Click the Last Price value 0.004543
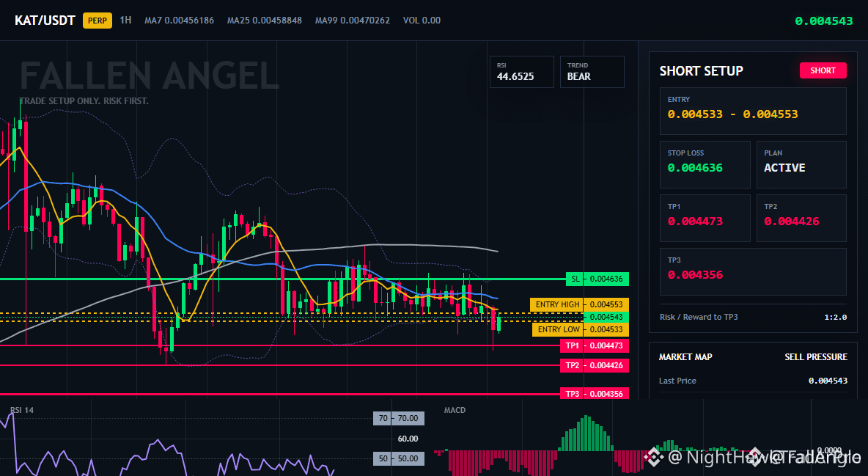The width and height of the screenshot is (868, 476). pyautogui.click(x=828, y=381)
